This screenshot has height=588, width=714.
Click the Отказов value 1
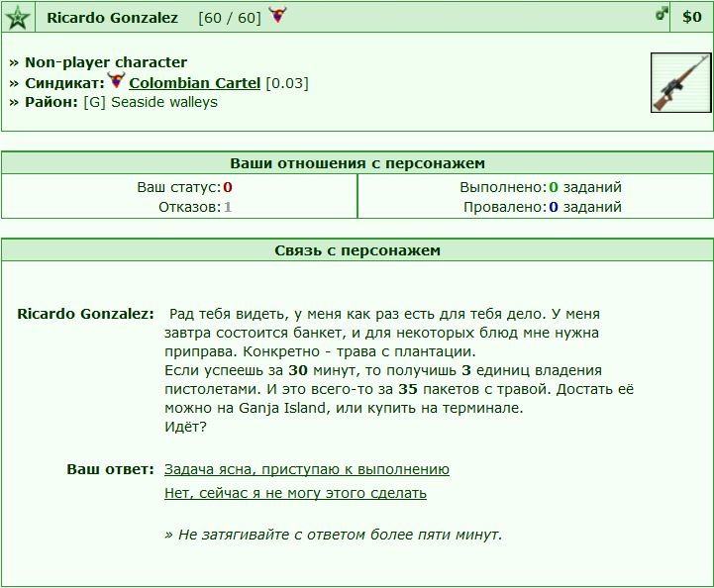(x=228, y=207)
